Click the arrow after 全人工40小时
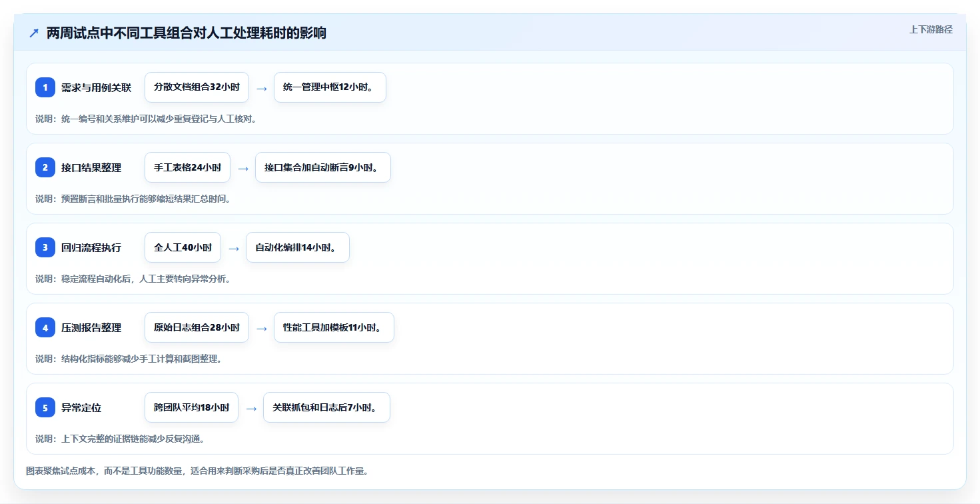The image size is (980, 504). point(234,248)
